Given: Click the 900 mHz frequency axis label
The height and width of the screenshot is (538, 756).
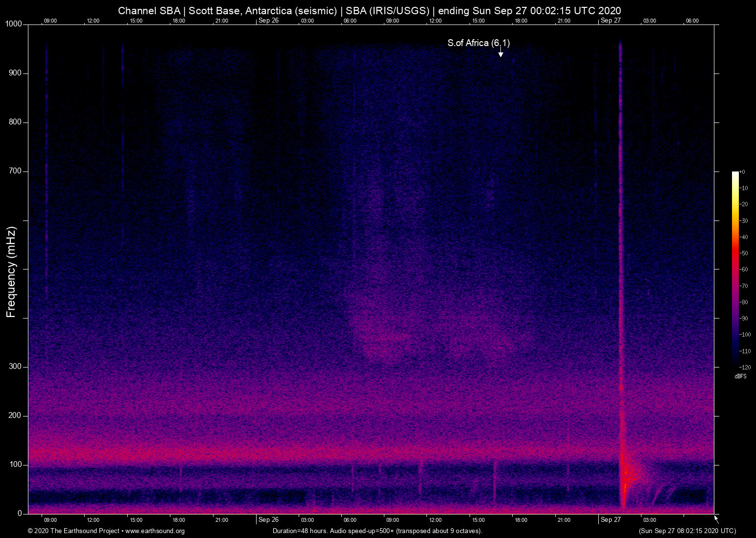Looking at the screenshot, I should pyautogui.click(x=15, y=73).
